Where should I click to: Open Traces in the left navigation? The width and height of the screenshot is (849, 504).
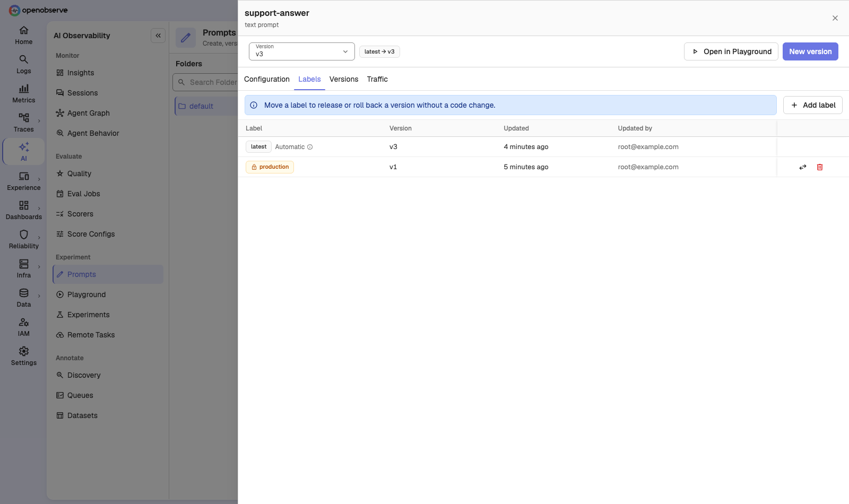click(24, 123)
